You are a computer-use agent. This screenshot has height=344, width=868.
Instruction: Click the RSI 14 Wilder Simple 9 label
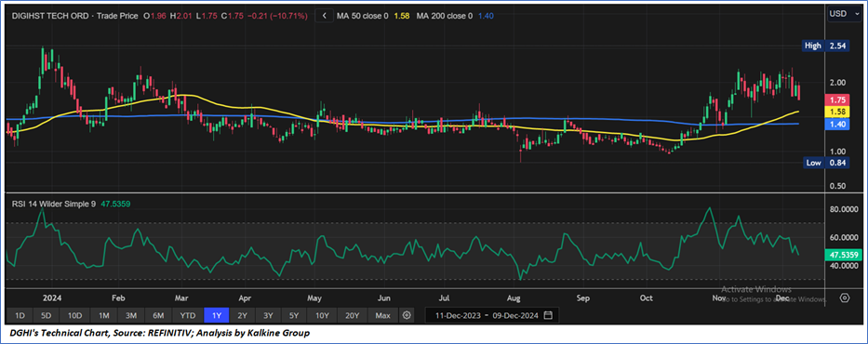pos(53,205)
